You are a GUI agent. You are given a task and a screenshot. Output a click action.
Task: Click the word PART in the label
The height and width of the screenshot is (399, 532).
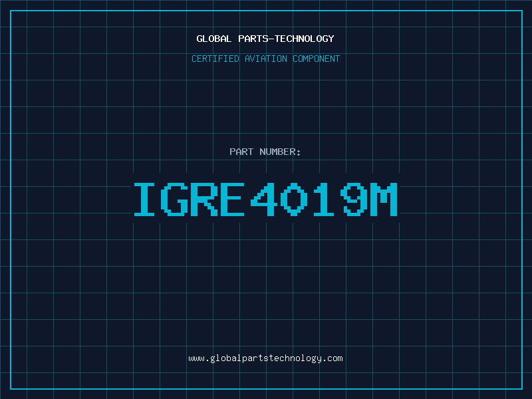[x=242, y=152]
